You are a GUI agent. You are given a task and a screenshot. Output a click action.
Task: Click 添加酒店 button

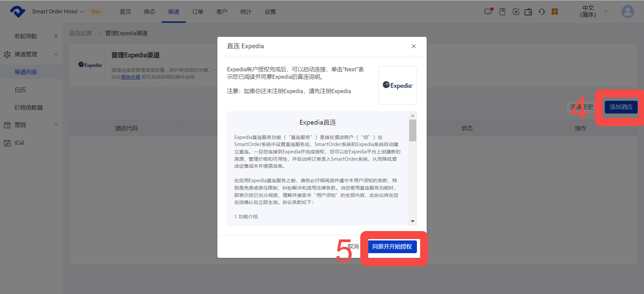tap(621, 107)
